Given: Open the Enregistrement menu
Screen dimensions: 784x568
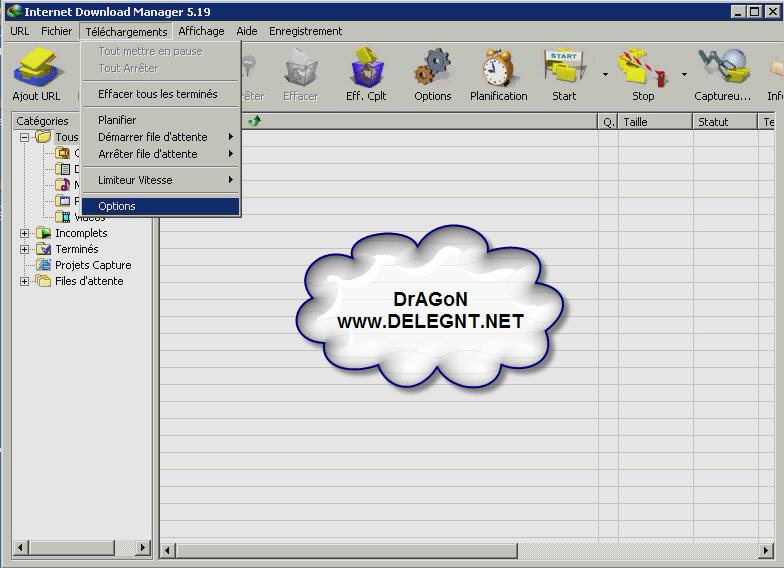Looking at the screenshot, I should pos(306,31).
